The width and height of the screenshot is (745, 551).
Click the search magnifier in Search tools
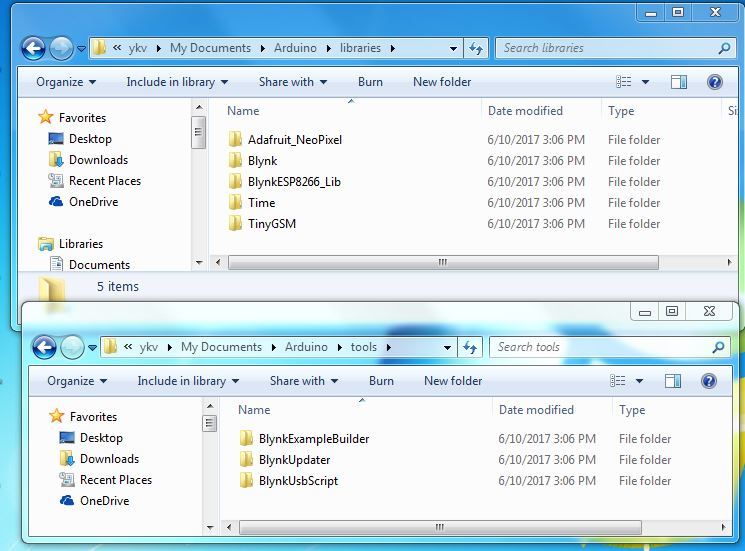pos(718,347)
